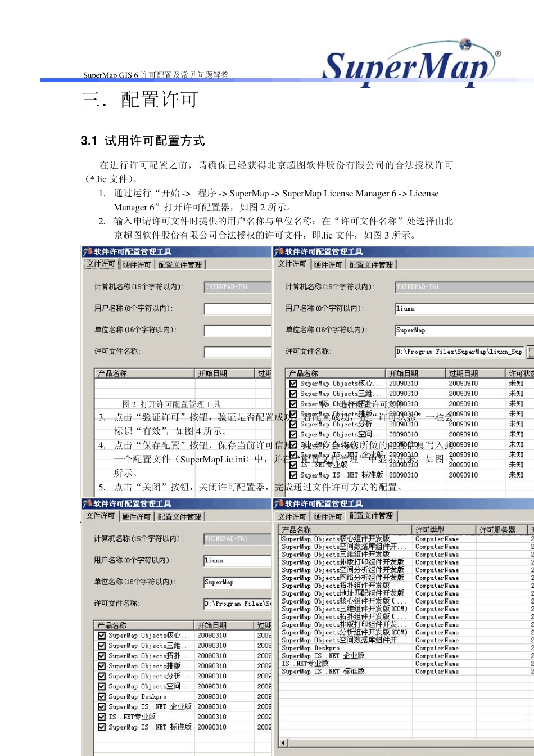Open 配置文件管理 tab in the lower-left window
Screen dimensions: 534x756
coord(179,516)
